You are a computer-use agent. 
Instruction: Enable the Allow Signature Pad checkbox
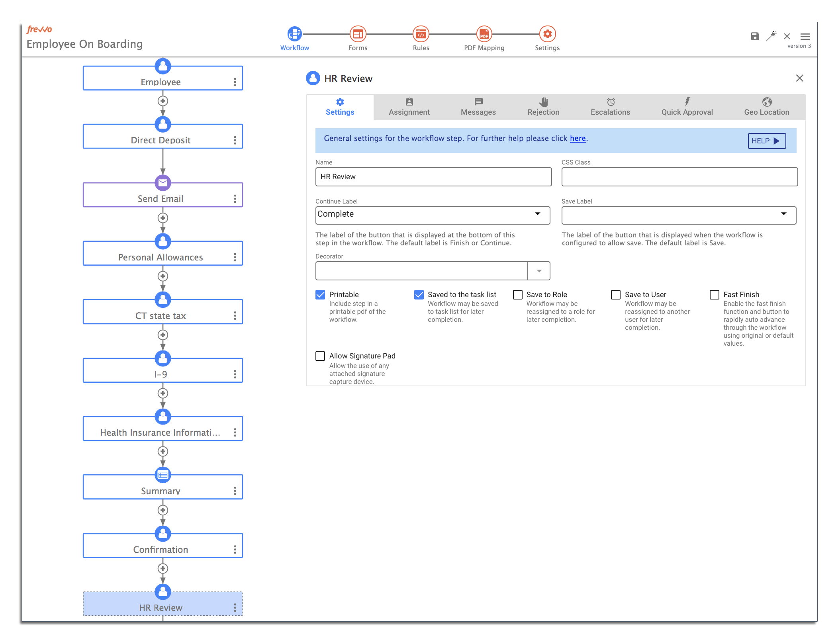pyautogui.click(x=320, y=356)
